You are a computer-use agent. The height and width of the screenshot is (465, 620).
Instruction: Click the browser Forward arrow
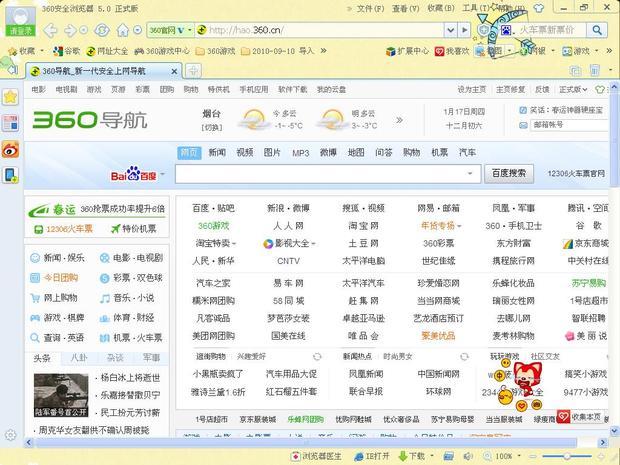pyautogui.click(x=71, y=30)
